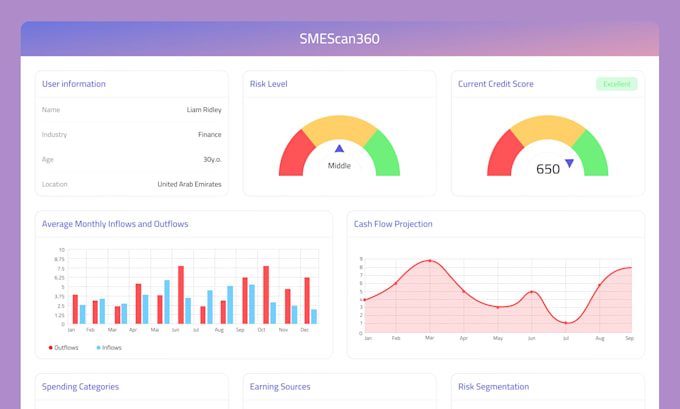
Task: Click the Industry field label
Action: 54,134
